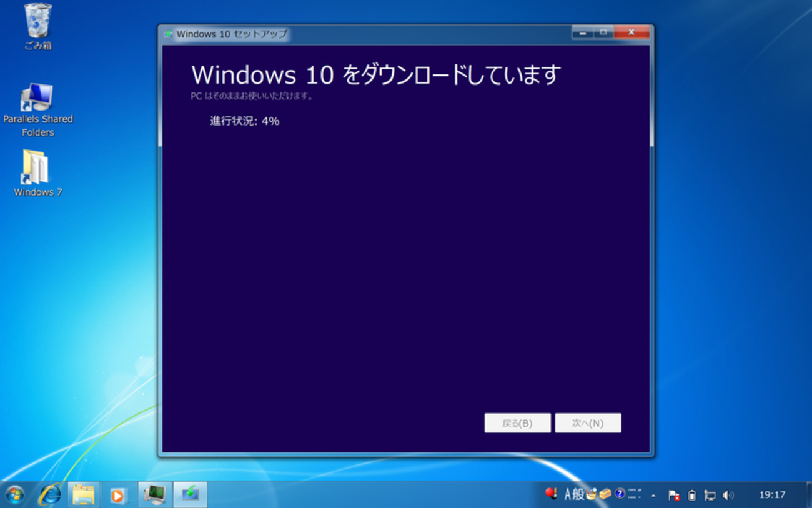This screenshot has width=812, height=508.
Task: Open Windows Explorer from the taskbar
Action: tap(83, 494)
